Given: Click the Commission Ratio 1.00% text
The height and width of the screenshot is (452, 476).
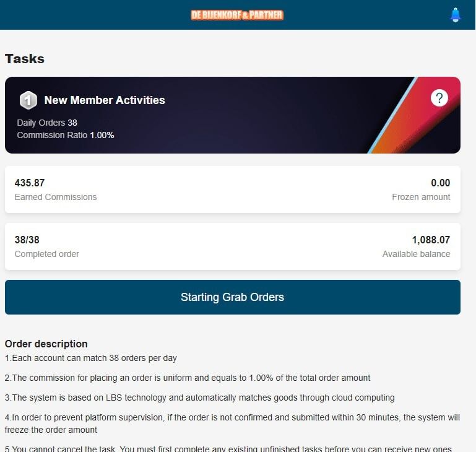Looking at the screenshot, I should 66,135.
